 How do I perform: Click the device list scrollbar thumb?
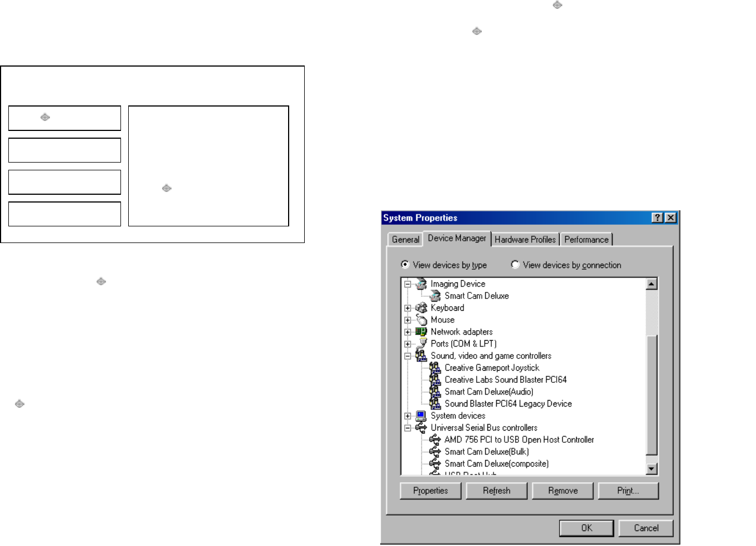coord(652,395)
